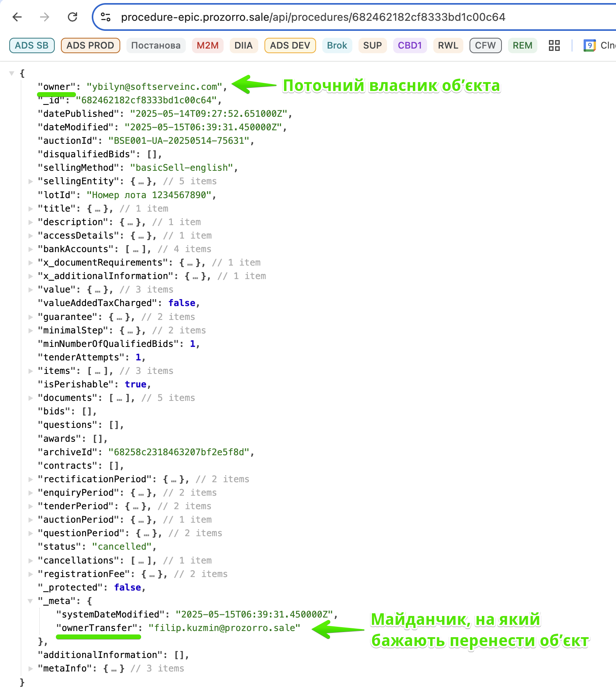Open the ADS PROD bookmark
The image size is (616, 700).
90,45
